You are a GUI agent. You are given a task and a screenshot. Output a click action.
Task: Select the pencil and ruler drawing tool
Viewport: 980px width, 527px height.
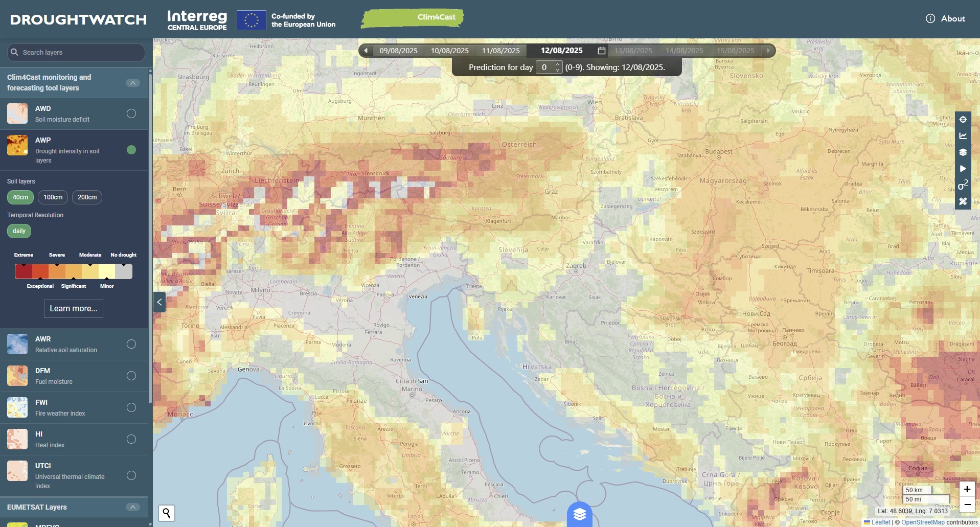pyautogui.click(x=963, y=201)
